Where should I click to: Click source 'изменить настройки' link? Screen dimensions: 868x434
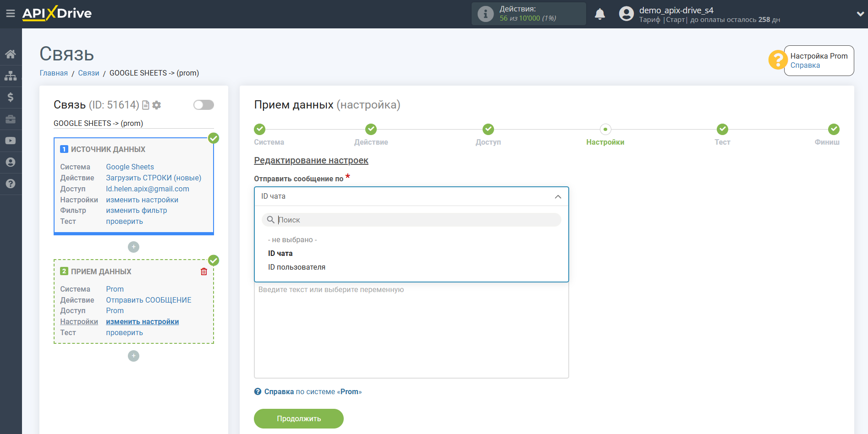[x=142, y=200]
